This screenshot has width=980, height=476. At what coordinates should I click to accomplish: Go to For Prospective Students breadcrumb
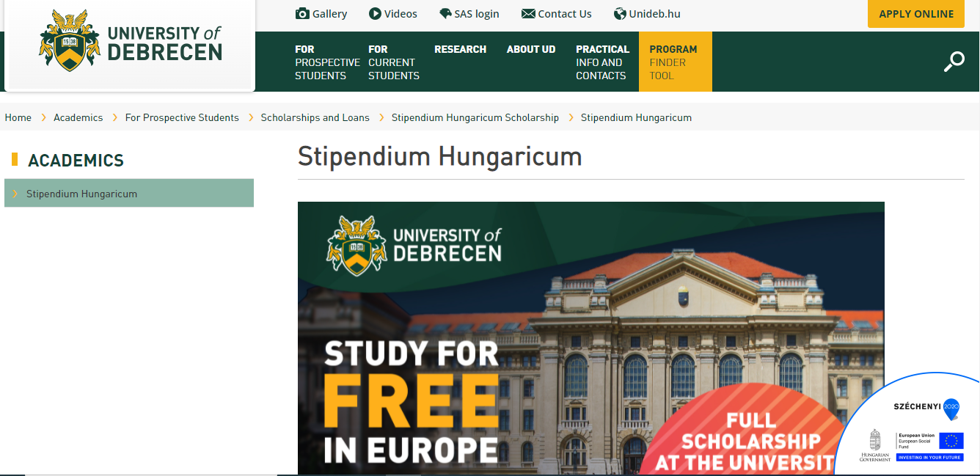click(182, 117)
